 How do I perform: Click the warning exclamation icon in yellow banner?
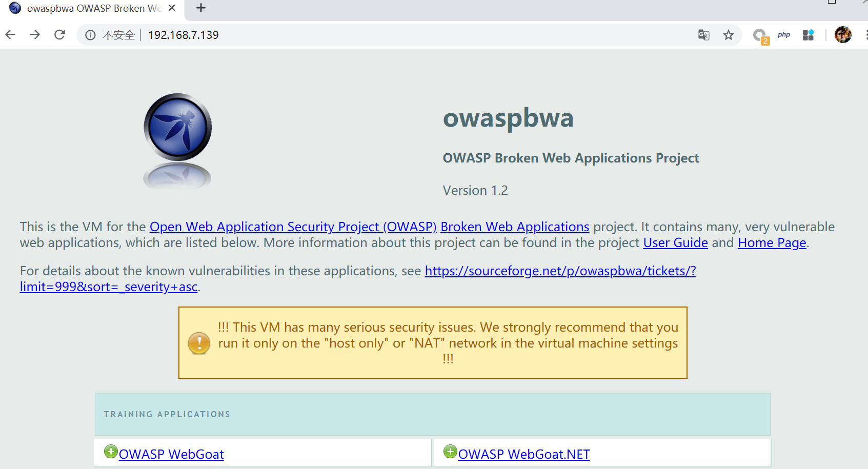tap(199, 342)
